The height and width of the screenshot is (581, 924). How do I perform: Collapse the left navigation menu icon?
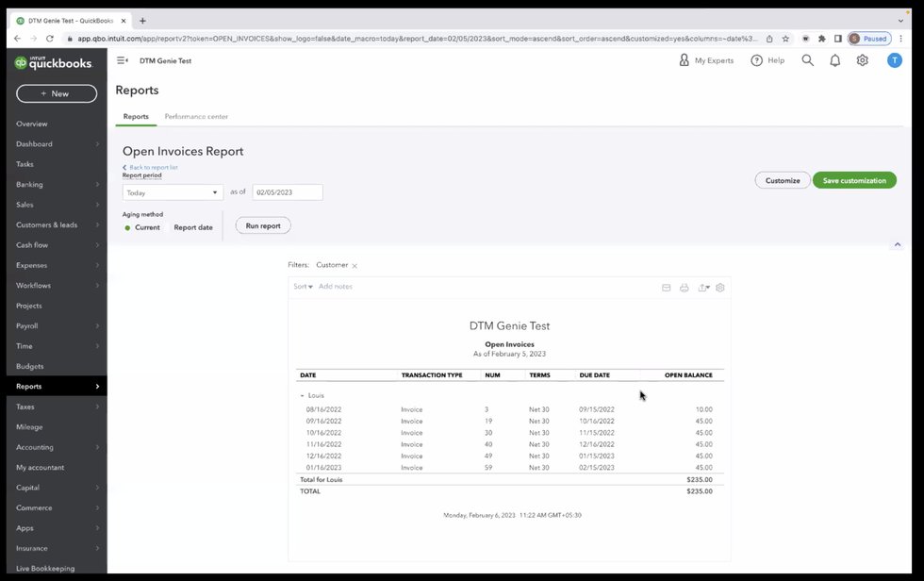tap(123, 60)
